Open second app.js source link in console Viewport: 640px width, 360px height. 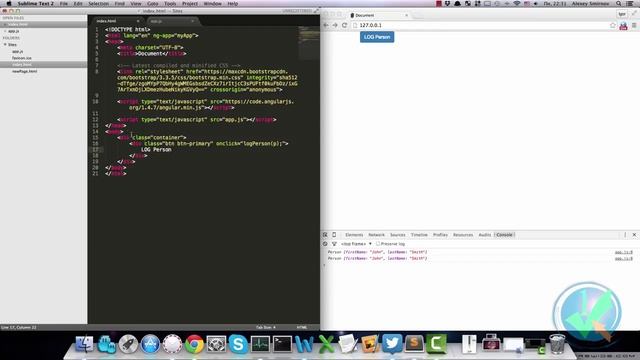(x=624, y=258)
